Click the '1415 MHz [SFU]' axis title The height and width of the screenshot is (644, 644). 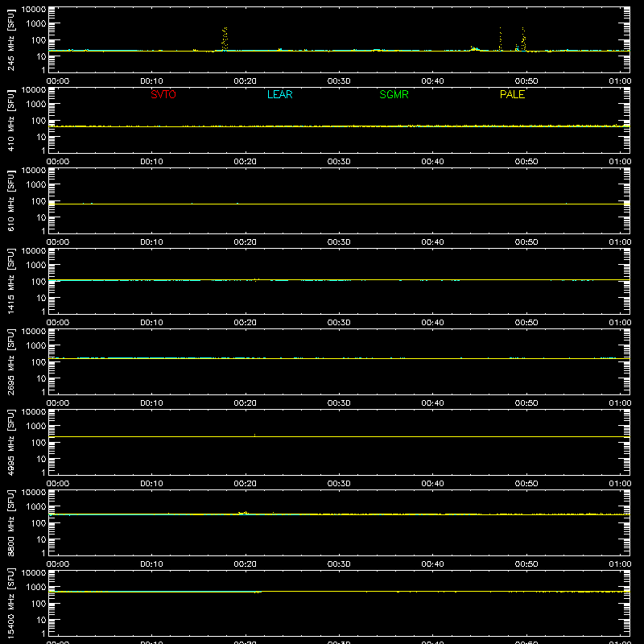[11, 281]
